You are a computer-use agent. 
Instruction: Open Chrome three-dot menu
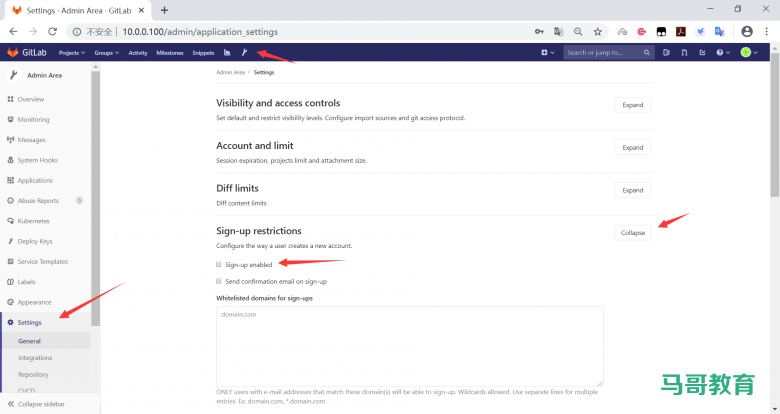coord(766,31)
